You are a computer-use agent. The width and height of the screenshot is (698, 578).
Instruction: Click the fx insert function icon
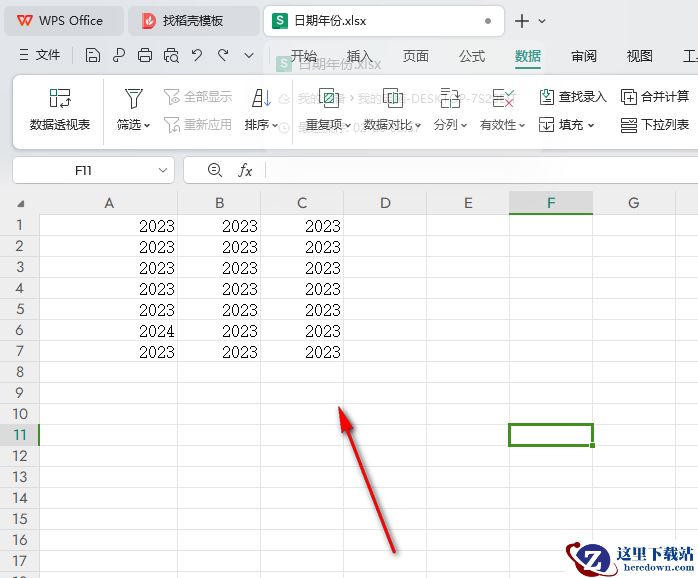[x=245, y=170]
